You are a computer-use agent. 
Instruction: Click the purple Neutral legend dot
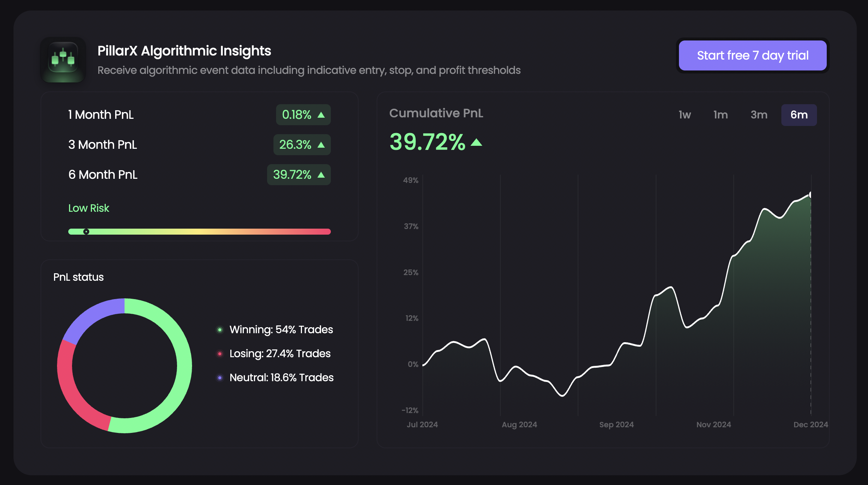(220, 378)
